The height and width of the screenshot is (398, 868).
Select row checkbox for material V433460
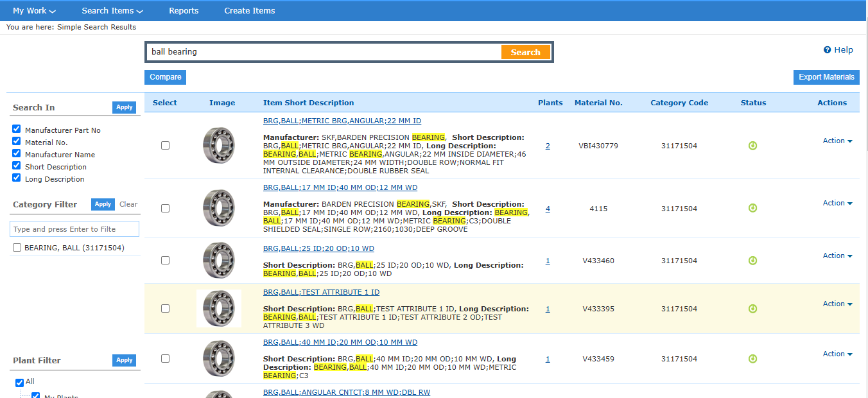(165, 261)
